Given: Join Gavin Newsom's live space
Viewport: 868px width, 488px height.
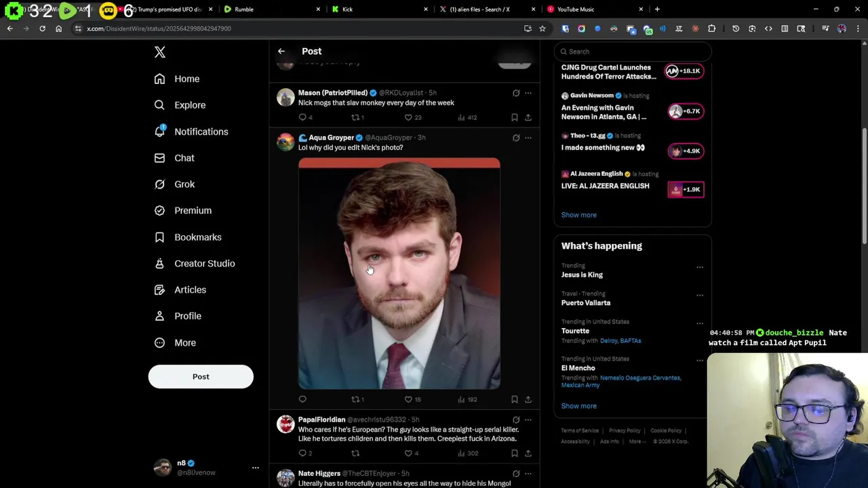Looking at the screenshot, I should tap(686, 111).
